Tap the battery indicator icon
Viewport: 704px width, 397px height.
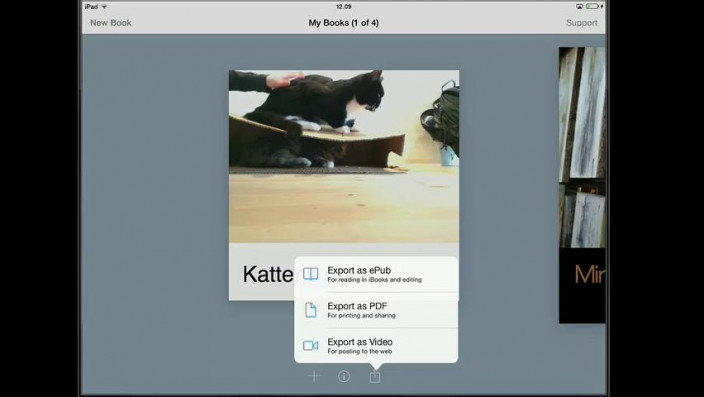(x=592, y=6)
